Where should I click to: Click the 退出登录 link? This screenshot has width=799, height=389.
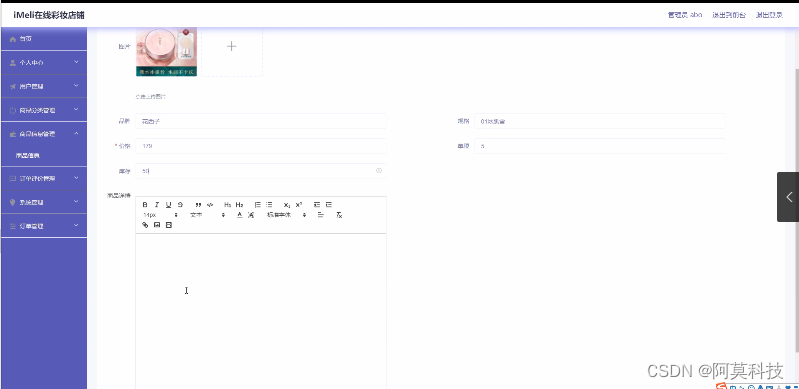click(769, 15)
